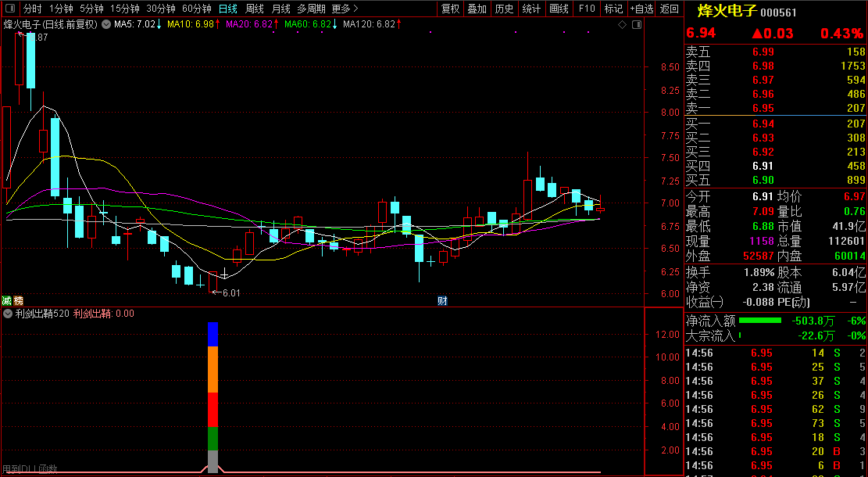
Task: Open the MA indicator settings circle arrow
Action: [x=105, y=25]
